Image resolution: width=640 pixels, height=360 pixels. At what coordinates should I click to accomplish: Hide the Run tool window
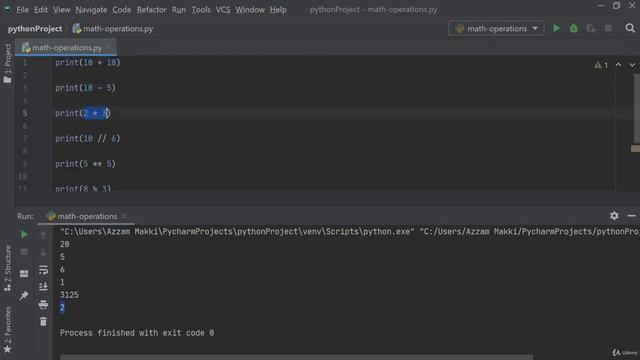(x=631, y=216)
